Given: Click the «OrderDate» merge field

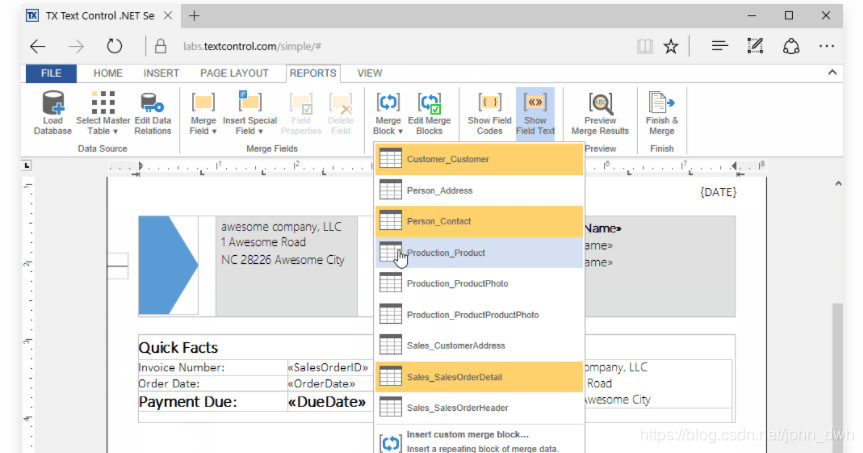Looking at the screenshot, I should coord(321,384).
